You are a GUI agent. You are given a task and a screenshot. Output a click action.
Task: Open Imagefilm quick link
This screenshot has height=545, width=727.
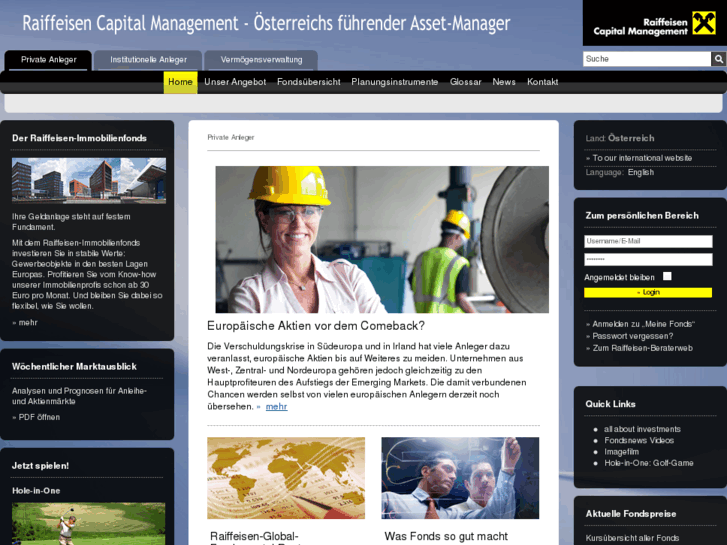(x=621, y=452)
